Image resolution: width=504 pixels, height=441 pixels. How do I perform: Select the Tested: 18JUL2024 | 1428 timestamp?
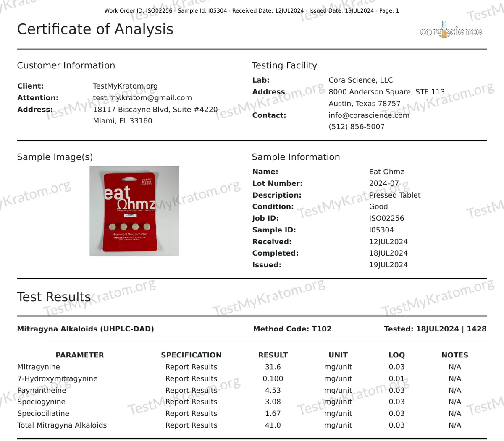point(435,329)
